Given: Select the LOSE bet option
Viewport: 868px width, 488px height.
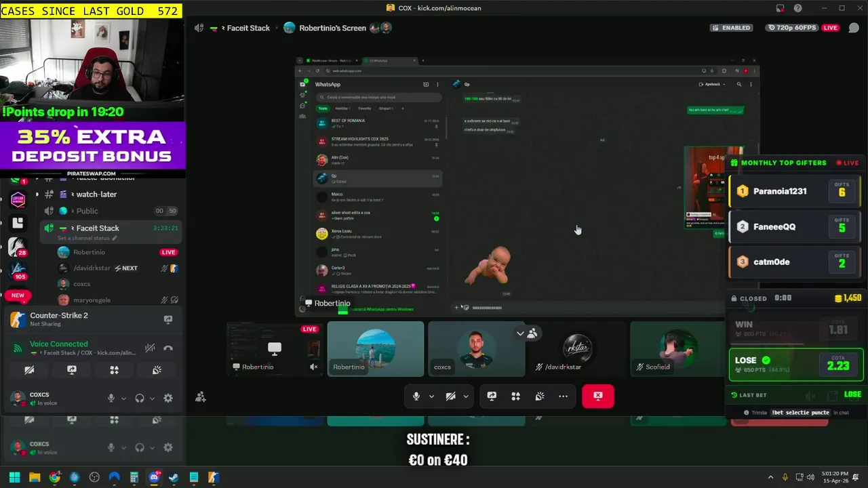Looking at the screenshot, I should click(x=797, y=365).
